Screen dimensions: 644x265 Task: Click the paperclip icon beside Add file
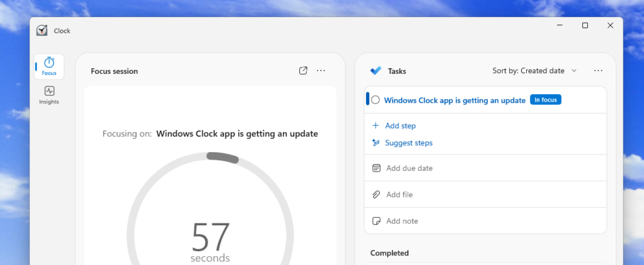pos(376,194)
